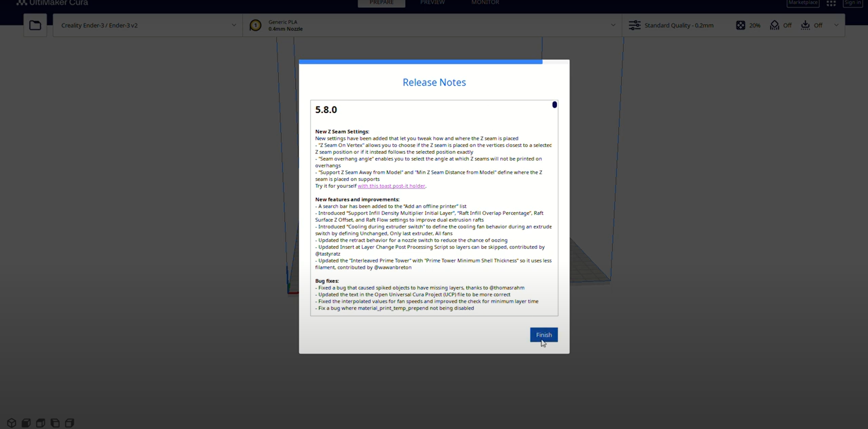Switch to the front view icon

pos(26,423)
